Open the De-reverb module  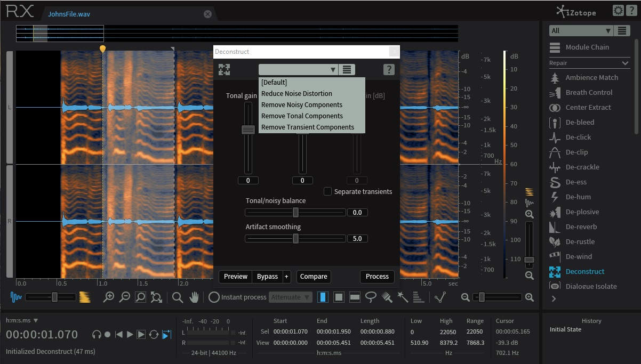573,227
